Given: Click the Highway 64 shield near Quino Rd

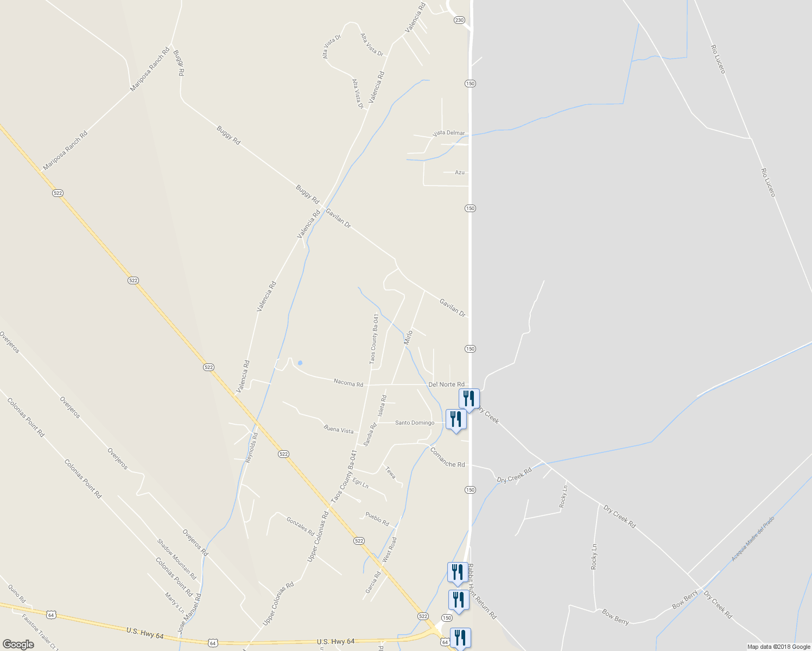Looking at the screenshot, I should pos(51,615).
